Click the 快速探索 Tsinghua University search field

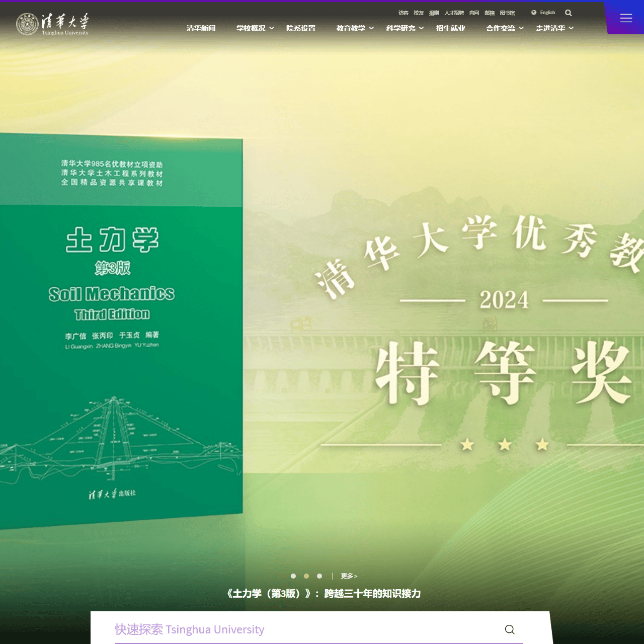coord(318,629)
